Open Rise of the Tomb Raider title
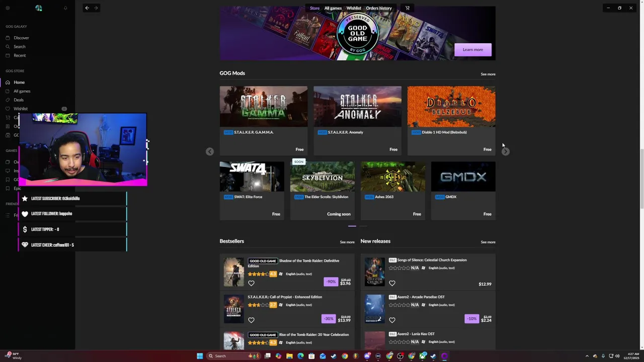This screenshot has width=644, height=362. pyautogui.click(x=313, y=335)
